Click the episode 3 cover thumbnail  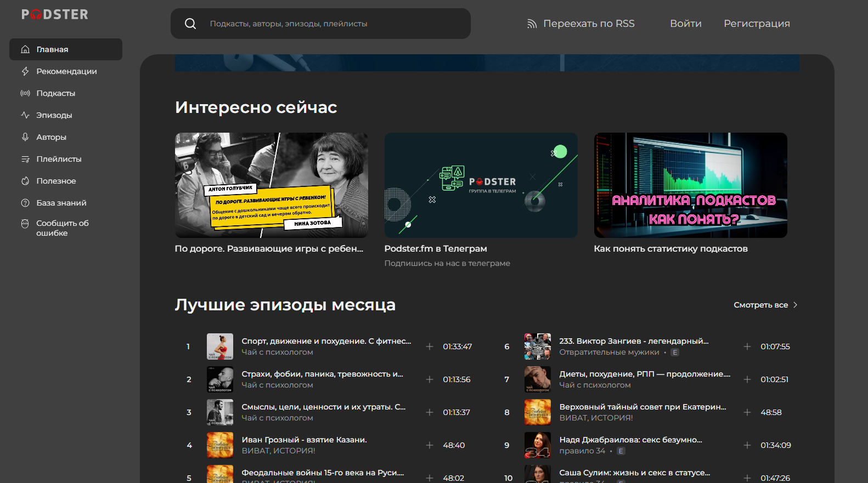220,412
